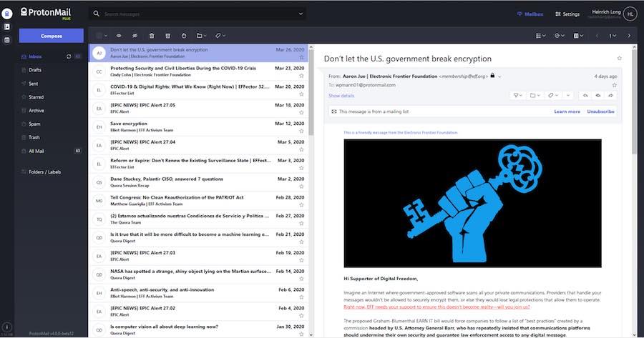The image size is (644, 338).
Task: Forward the open message
Action: (611, 95)
